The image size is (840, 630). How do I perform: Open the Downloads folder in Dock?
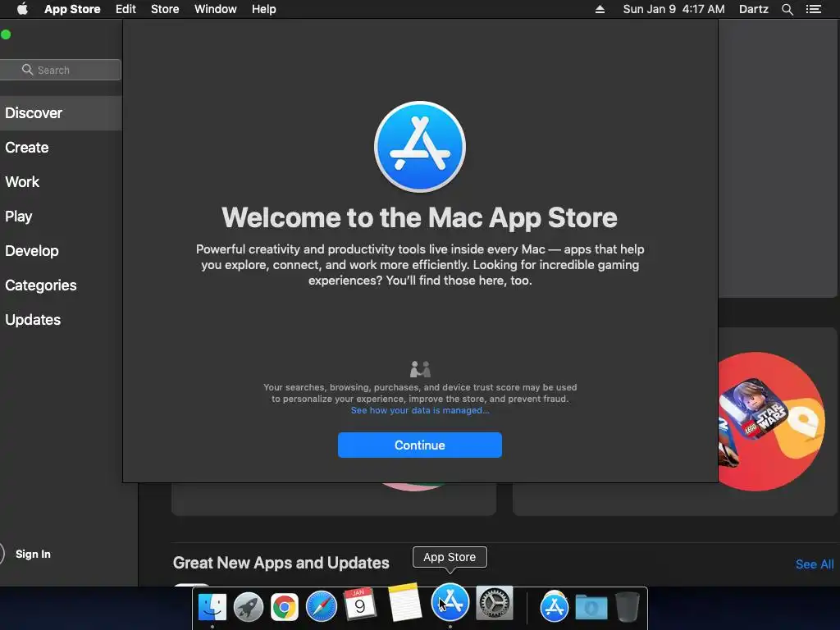click(591, 607)
